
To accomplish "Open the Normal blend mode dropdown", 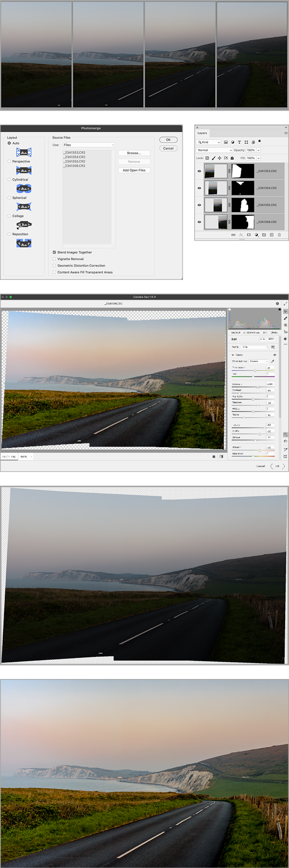I will tap(214, 150).
